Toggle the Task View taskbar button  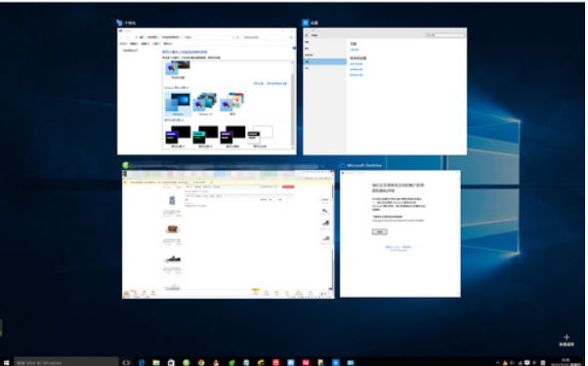point(126,362)
